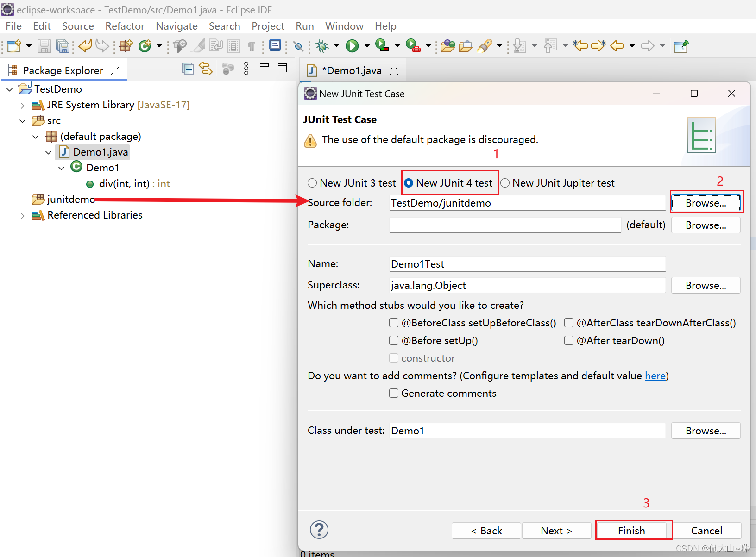Switch to the *Demo1.java editor tab
The height and width of the screenshot is (557, 756).
coord(352,70)
